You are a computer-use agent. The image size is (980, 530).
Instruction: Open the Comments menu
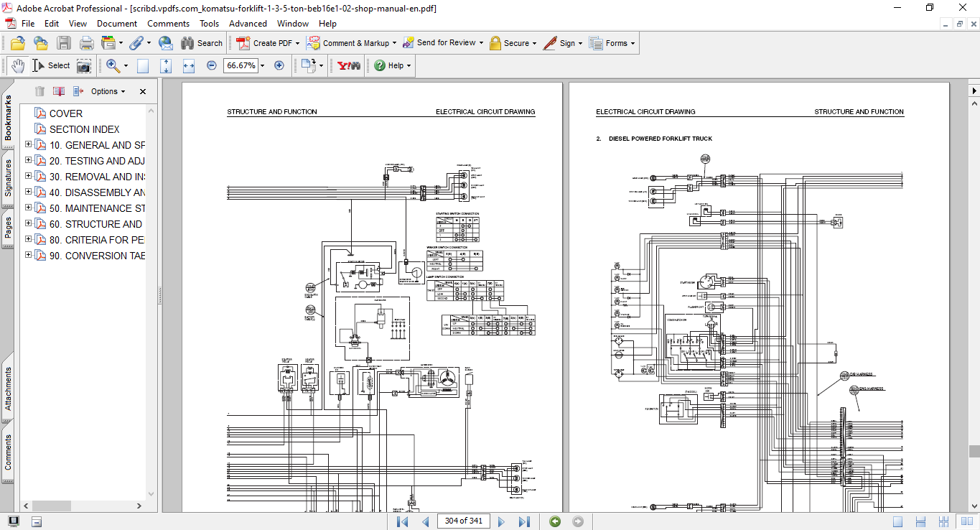point(168,24)
